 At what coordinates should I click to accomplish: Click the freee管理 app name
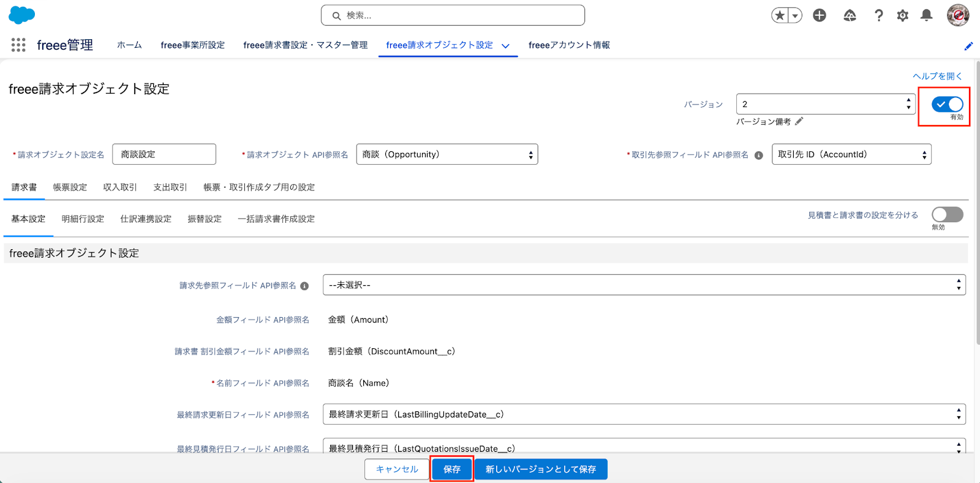[x=65, y=45]
